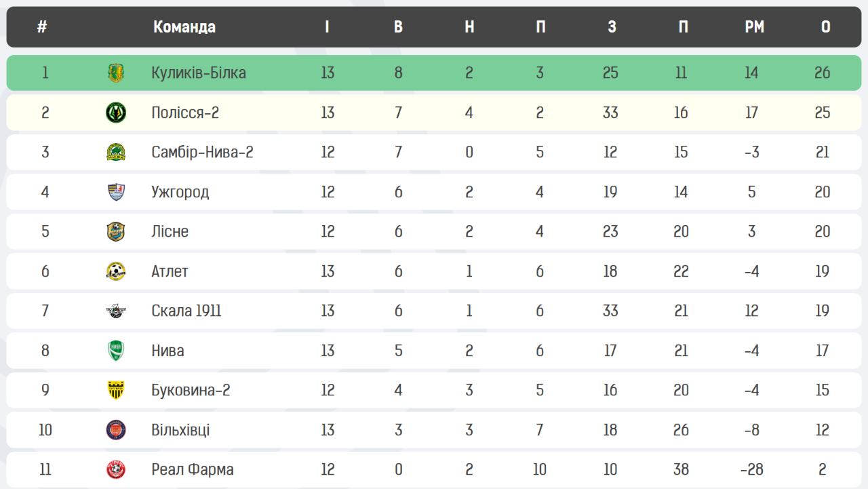Select the Скала 1911 team name

click(x=186, y=311)
